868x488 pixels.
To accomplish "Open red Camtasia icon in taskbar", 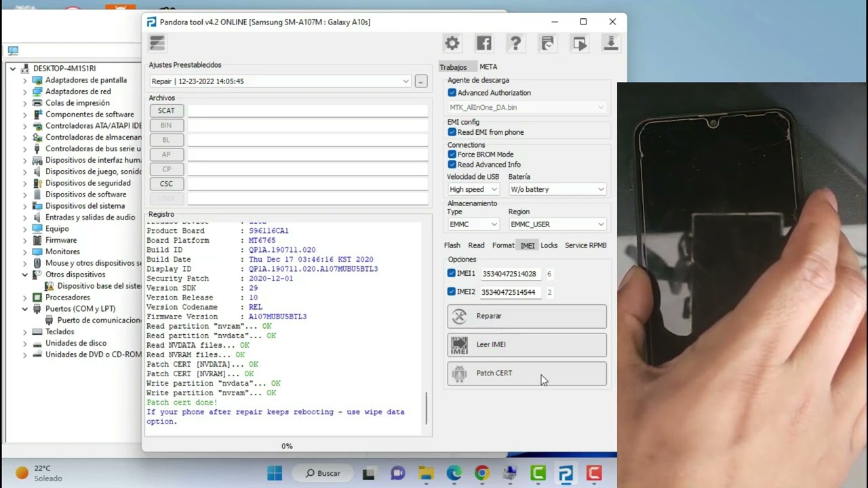I will [594, 473].
